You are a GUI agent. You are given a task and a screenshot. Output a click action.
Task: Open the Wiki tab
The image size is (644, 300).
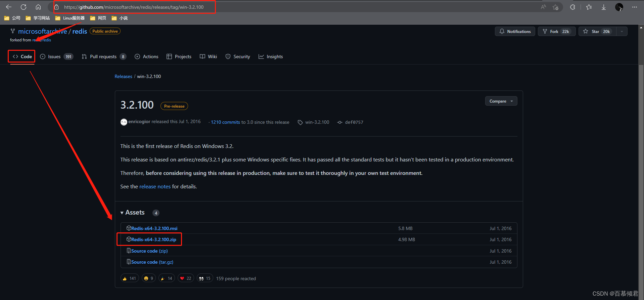pyautogui.click(x=209, y=57)
